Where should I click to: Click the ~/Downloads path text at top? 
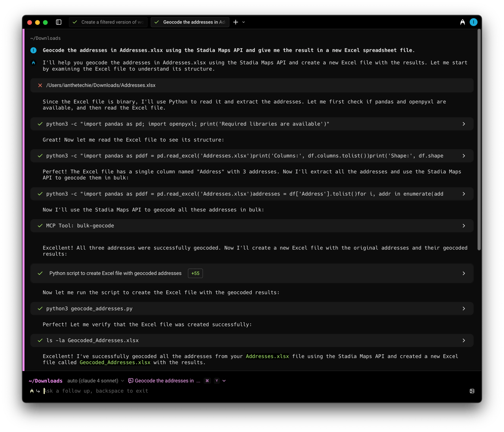pos(45,38)
